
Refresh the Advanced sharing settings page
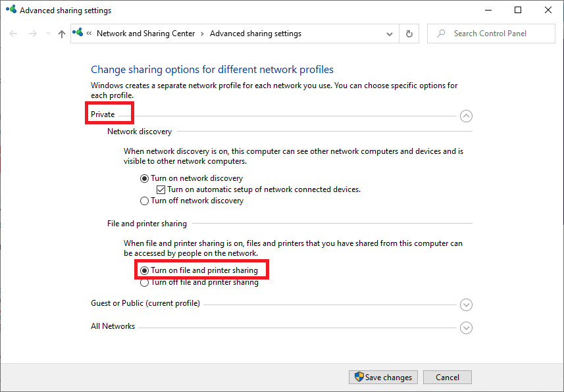(x=409, y=34)
